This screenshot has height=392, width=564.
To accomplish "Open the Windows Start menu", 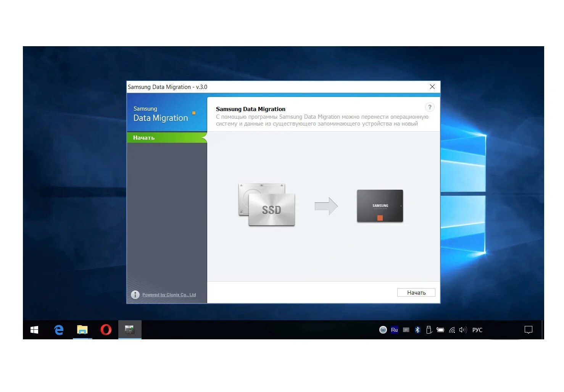I will click(34, 330).
